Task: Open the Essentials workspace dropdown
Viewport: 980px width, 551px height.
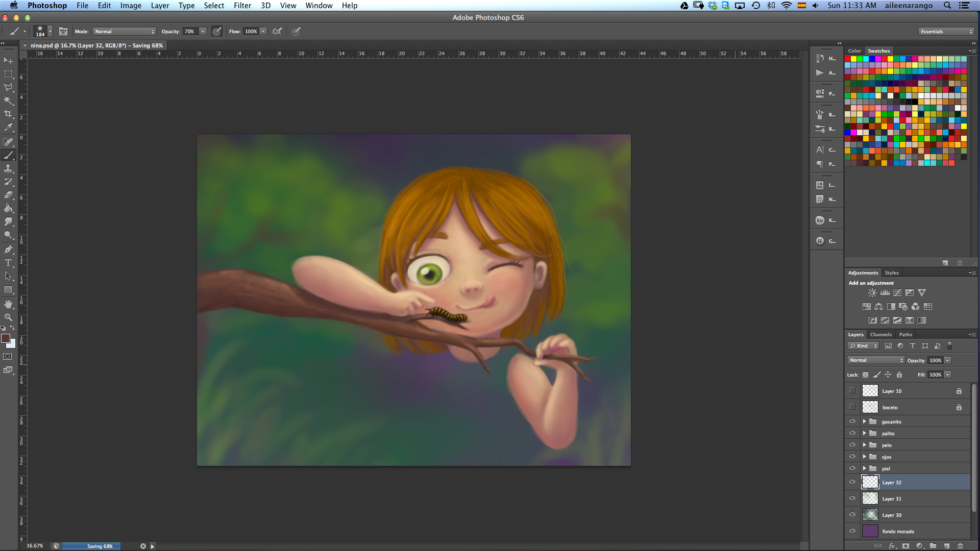Action: coord(946,32)
